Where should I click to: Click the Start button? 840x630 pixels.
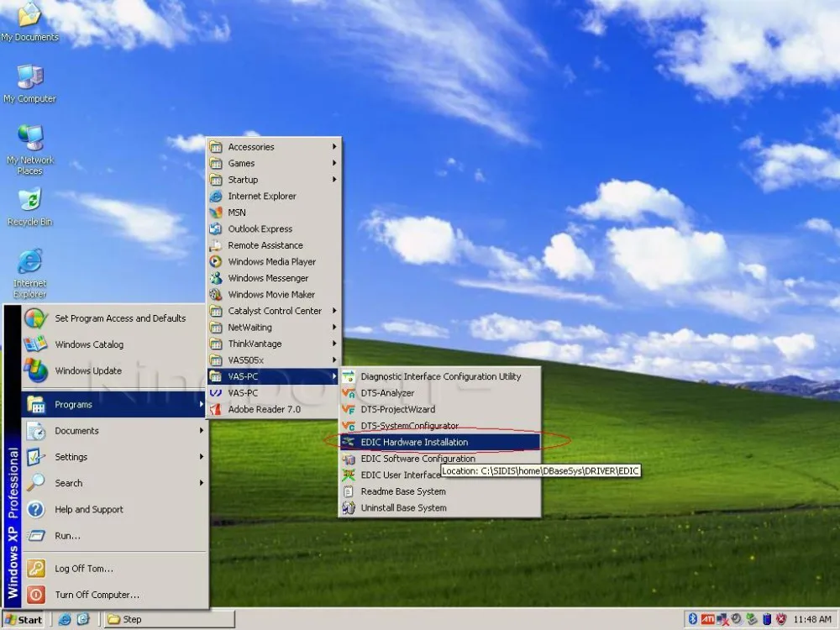(x=24, y=620)
